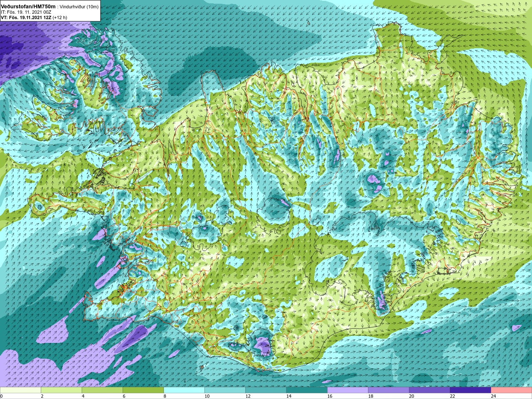Click the light green 2–4 legend swatch

[x=62, y=390]
